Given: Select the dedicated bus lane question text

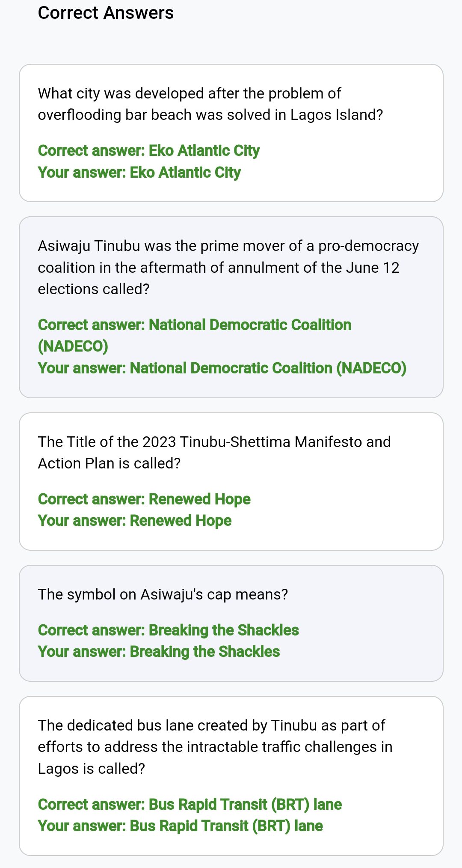Looking at the screenshot, I should point(215,747).
